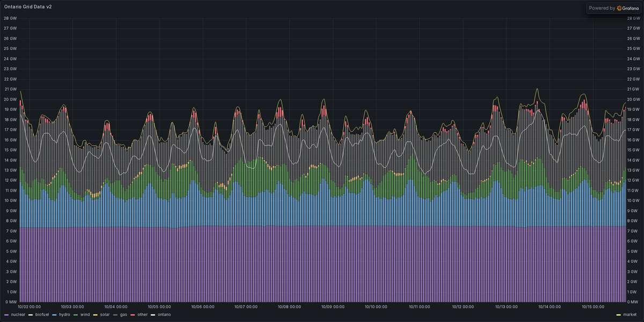Click the 10/08 00:00 x-axis label
The height and width of the screenshot is (322, 644).
288,307
